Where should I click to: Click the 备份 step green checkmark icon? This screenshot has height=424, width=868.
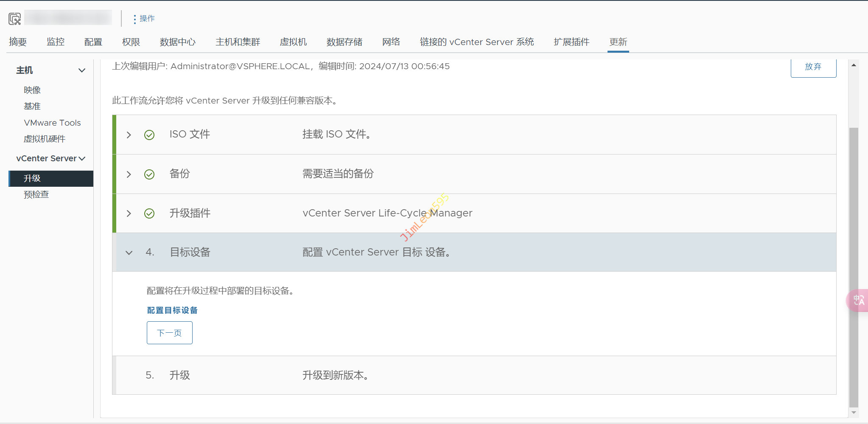click(149, 174)
